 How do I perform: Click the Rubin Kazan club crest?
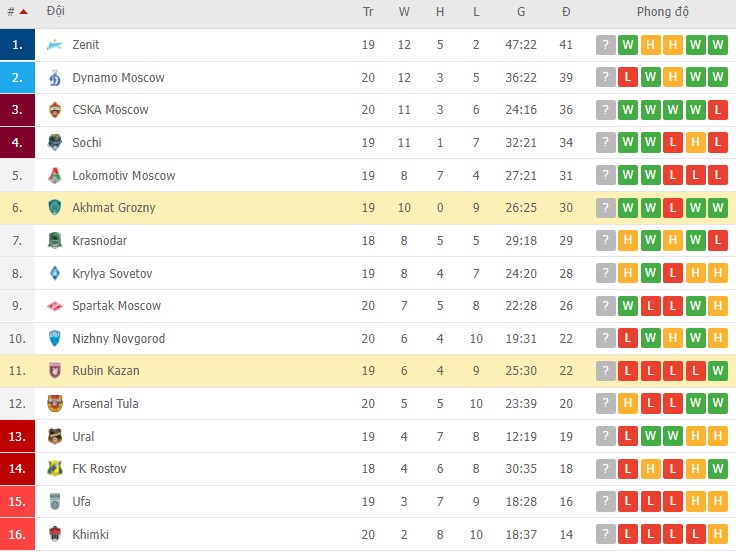coord(54,371)
